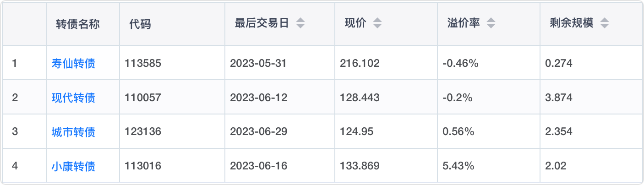644x185 pixels.
Task: Click the 现价 column sort icon
Action: pyautogui.click(x=377, y=23)
